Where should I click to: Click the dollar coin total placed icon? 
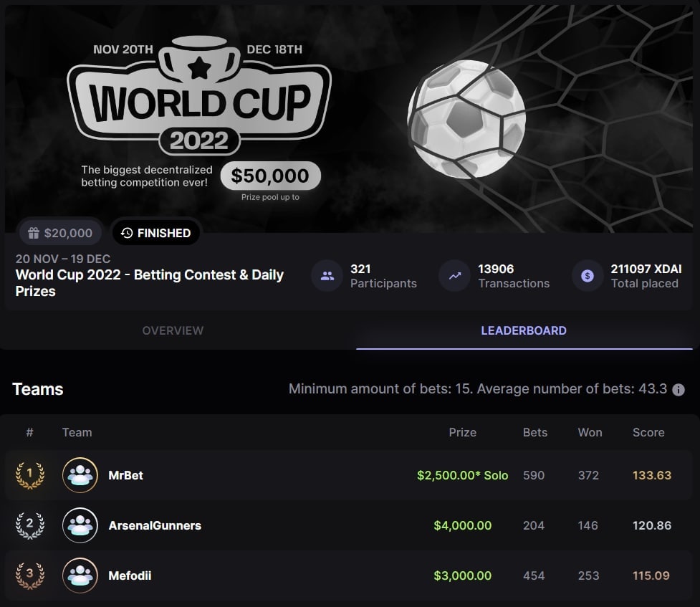[588, 276]
